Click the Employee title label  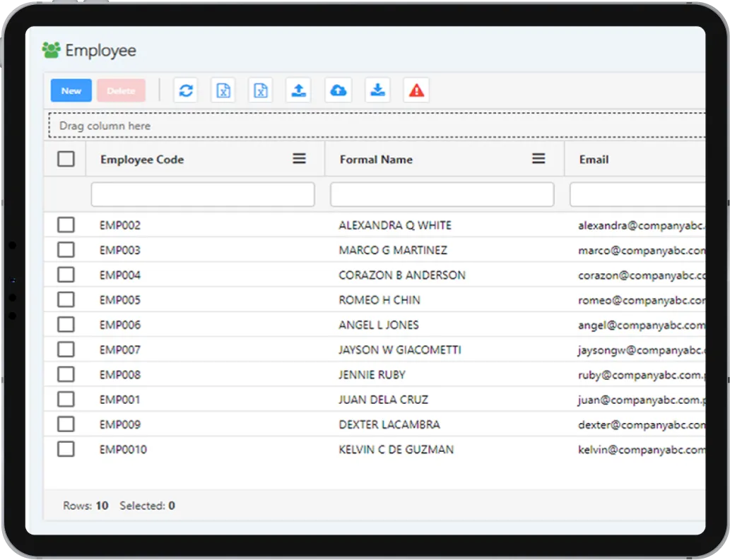tap(100, 50)
